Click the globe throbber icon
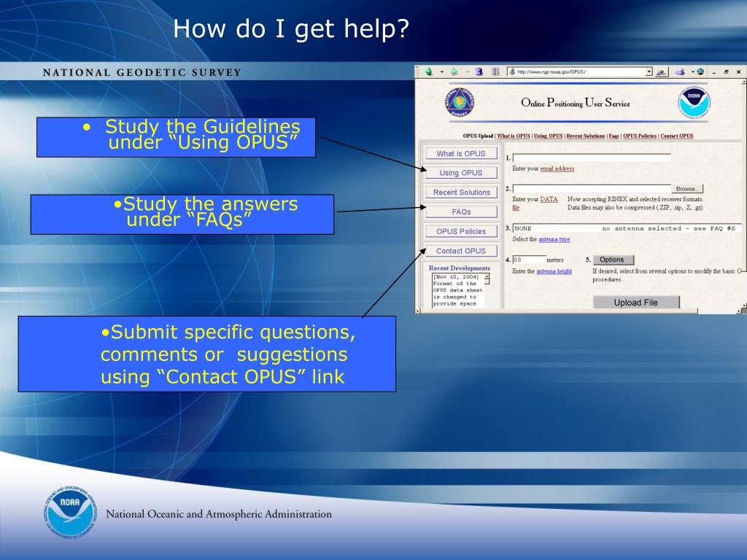Screen dimensions: 747x560 click(700, 72)
